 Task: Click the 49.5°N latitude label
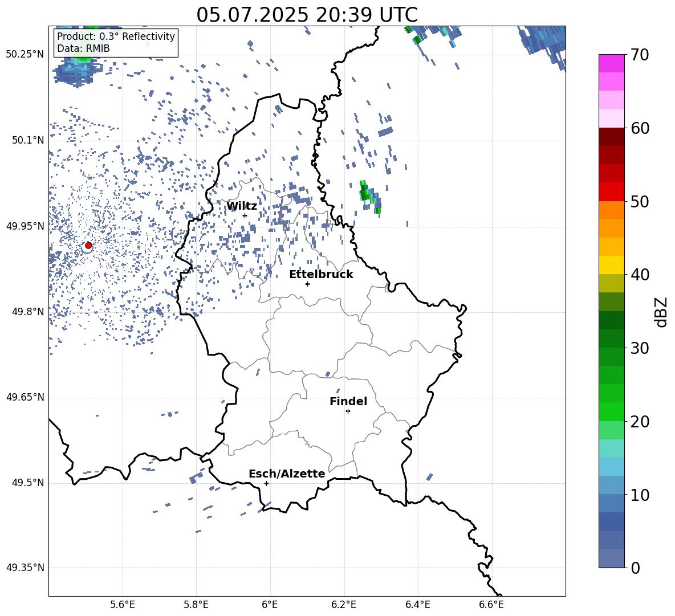coord(28,483)
